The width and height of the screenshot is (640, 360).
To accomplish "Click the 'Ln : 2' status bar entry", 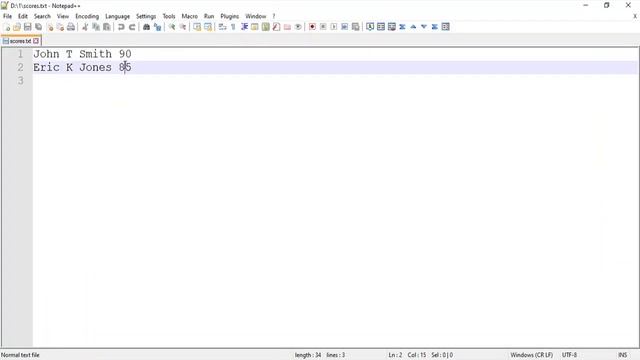I will tap(395, 355).
